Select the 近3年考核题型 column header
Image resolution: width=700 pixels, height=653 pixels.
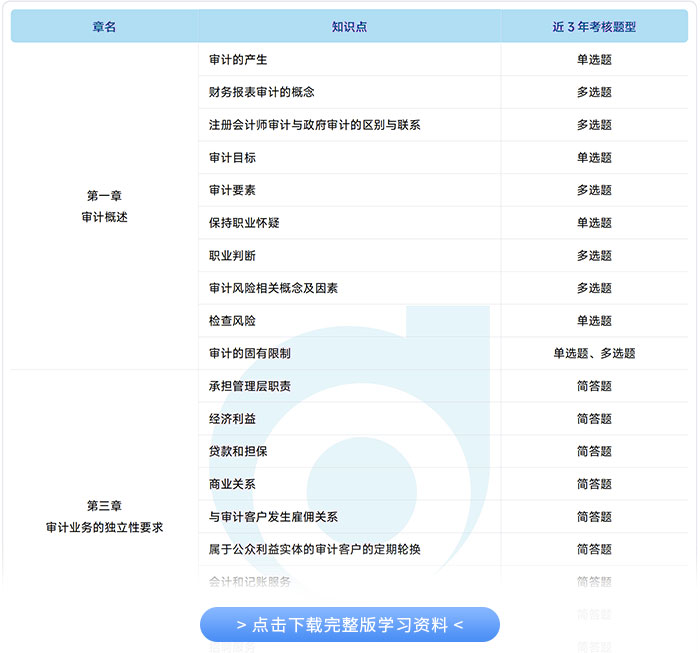(594, 27)
